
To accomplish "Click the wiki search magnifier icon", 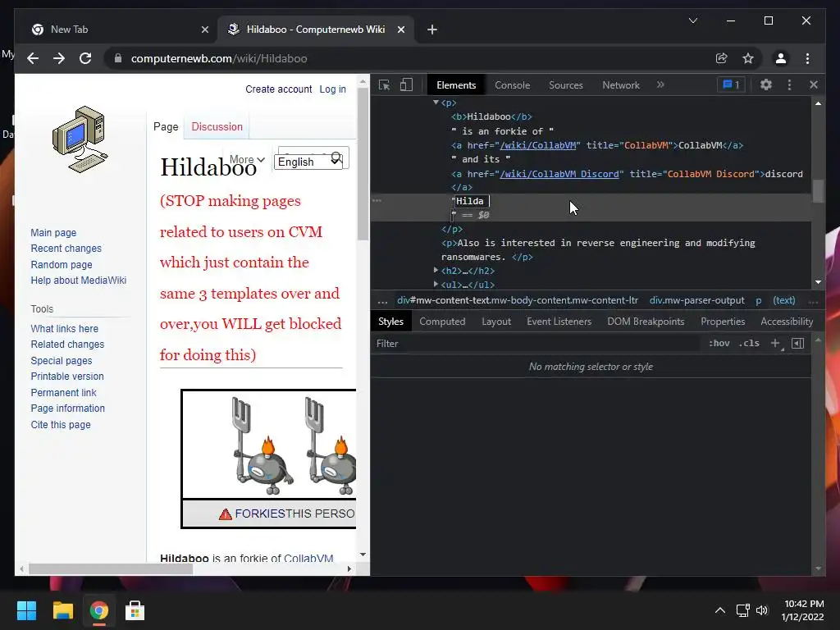I will tap(336, 157).
